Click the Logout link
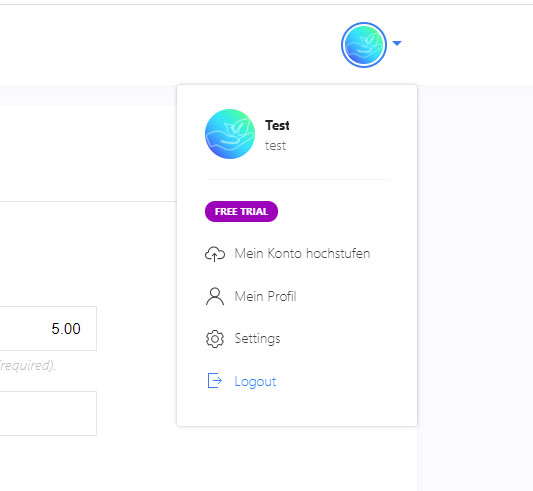The width and height of the screenshot is (533, 491). pyautogui.click(x=255, y=382)
